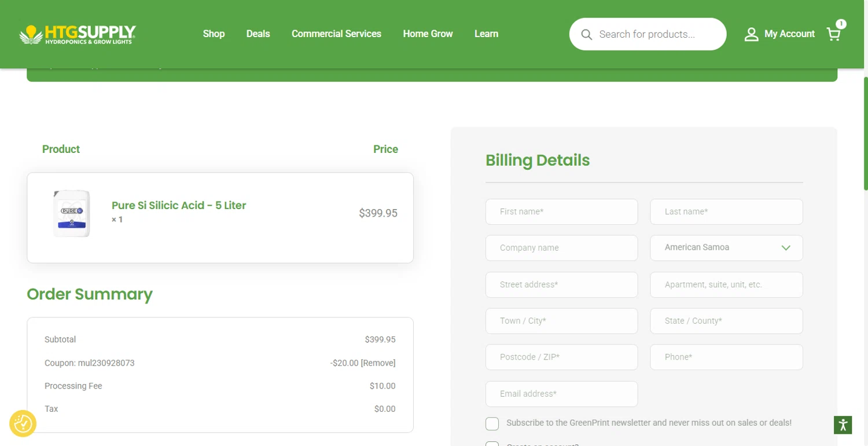Click the Billing Details heading
This screenshot has width=868, height=446.
coord(538,160)
